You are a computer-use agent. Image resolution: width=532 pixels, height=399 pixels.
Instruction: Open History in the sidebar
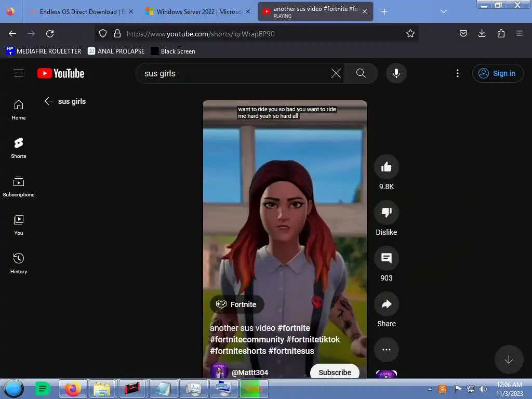(x=19, y=263)
